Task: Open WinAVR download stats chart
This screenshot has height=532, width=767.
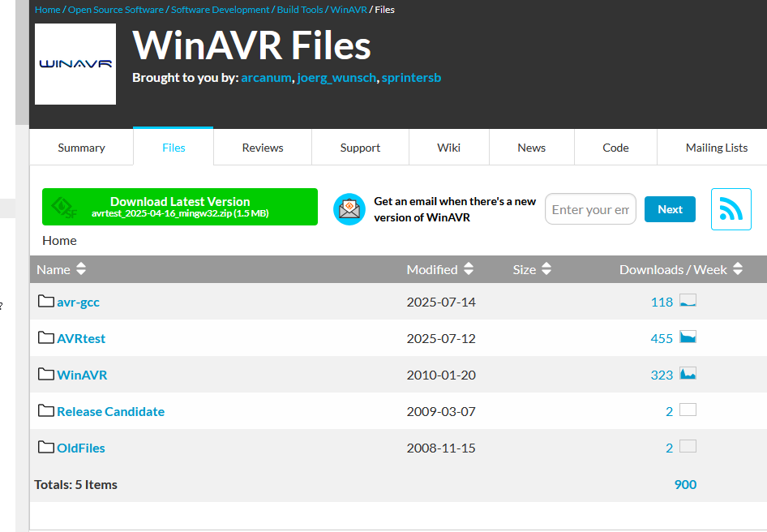Action: point(688,373)
